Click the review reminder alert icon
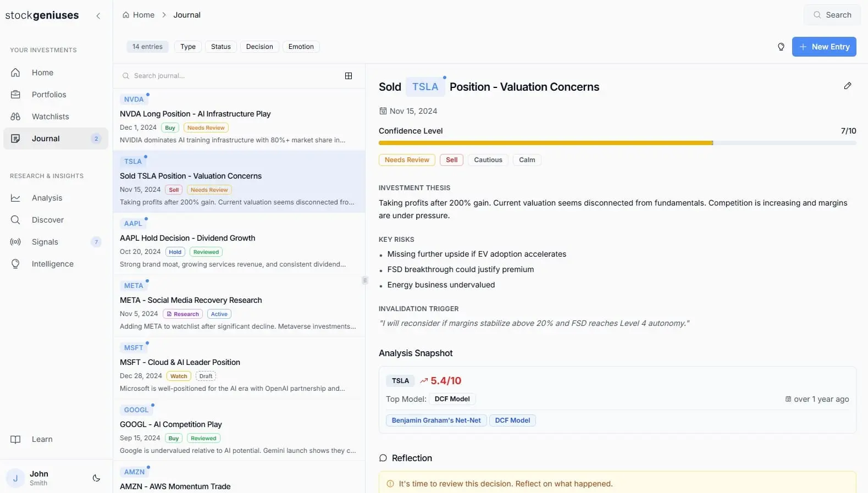This screenshot has width=868, height=493. (390, 484)
